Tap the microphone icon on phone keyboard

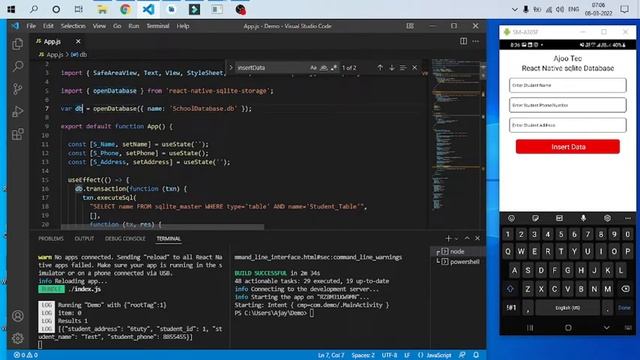click(583, 218)
